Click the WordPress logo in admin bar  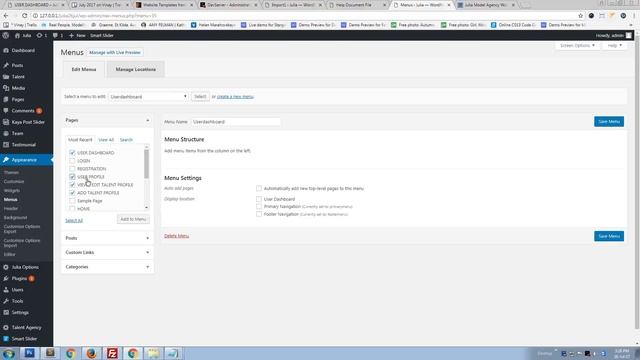click(6, 36)
